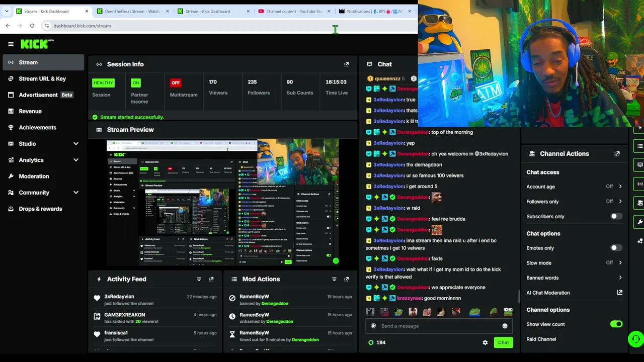
Task: Select Stream in the sidebar
Action: tap(43, 62)
